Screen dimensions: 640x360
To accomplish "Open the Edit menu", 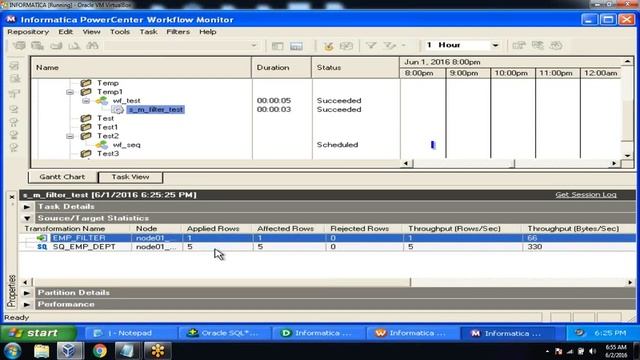I will [65, 32].
